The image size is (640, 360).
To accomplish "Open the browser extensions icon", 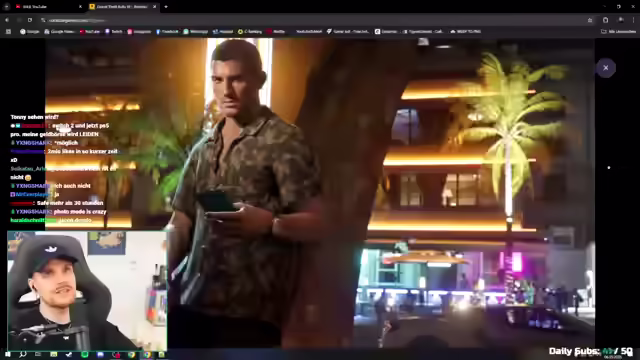I will [605, 20].
